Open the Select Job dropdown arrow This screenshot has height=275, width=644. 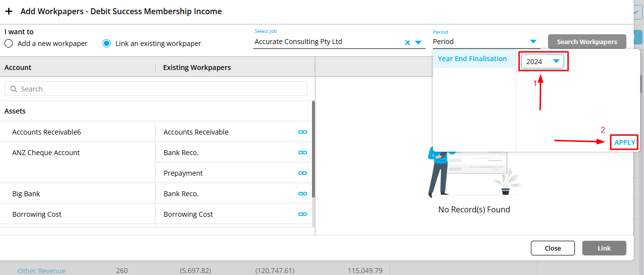pyautogui.click(x=418, y=43)
